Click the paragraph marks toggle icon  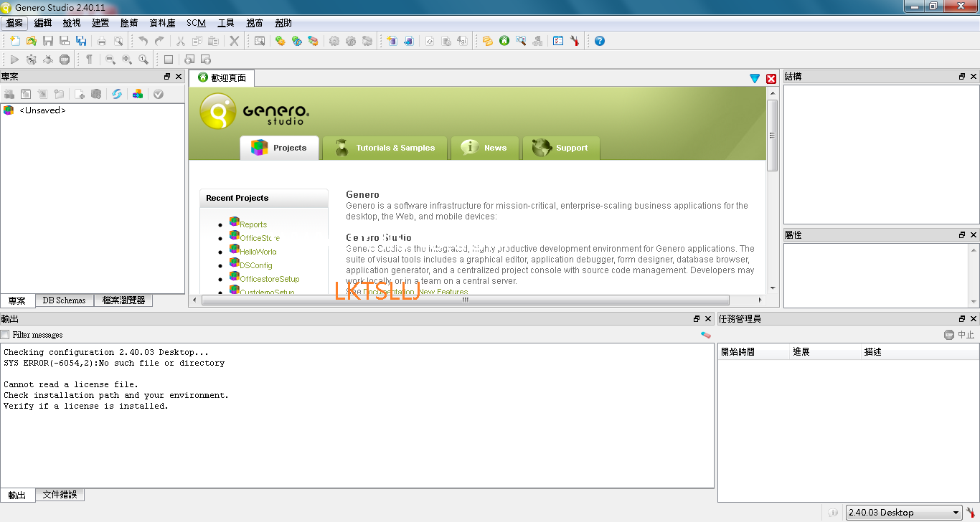click(x=89, y=60)
